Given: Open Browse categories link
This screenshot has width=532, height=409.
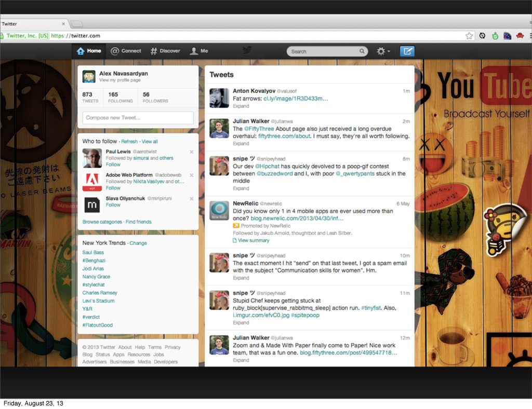Looking at the screenshot, I should click(102, 222).
